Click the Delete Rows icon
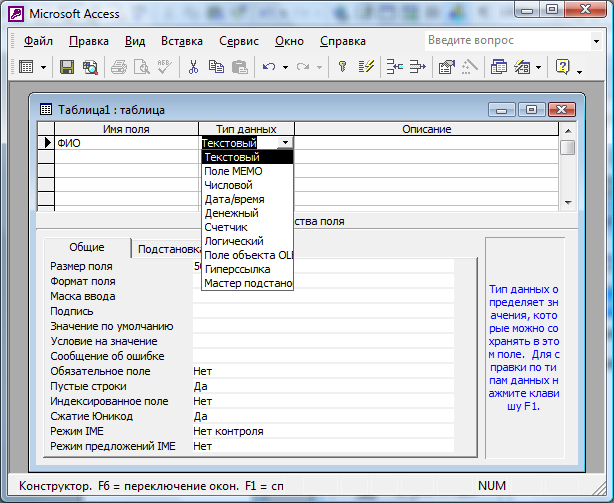Viewport: 614px width, 503px height. point(417,67)
